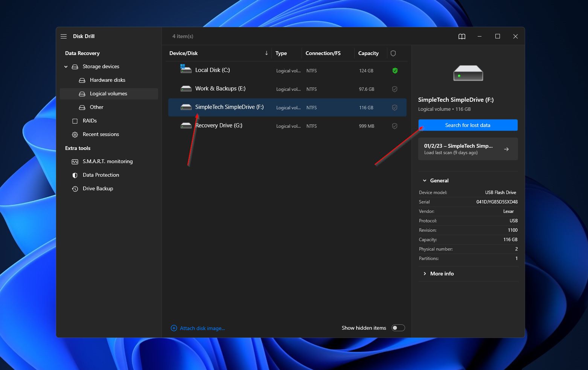The height and width of the screenshot is (370, 588).
Task: Click the Attach disk image link
Action: tap(202, 328)
